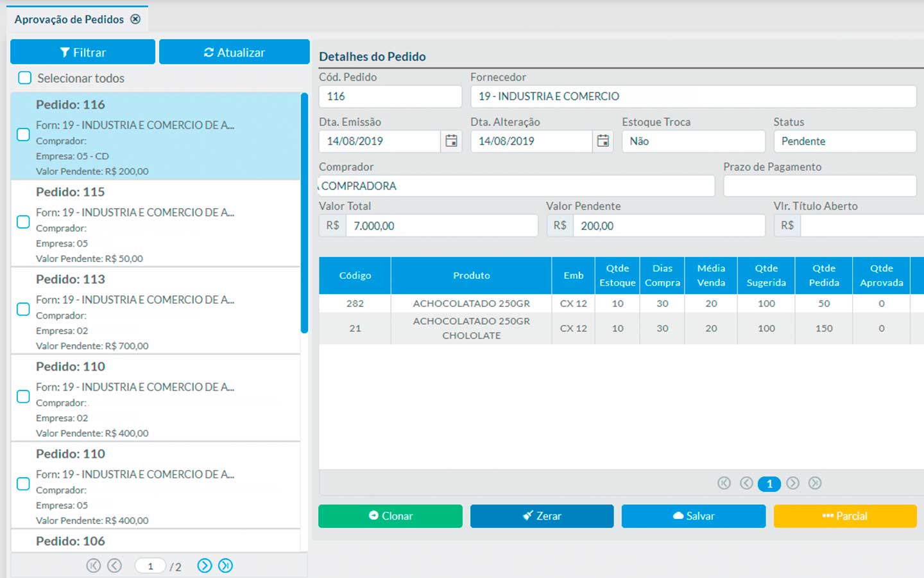Click the Comprador field
This screenshot has height=578, width=924.
516,186
